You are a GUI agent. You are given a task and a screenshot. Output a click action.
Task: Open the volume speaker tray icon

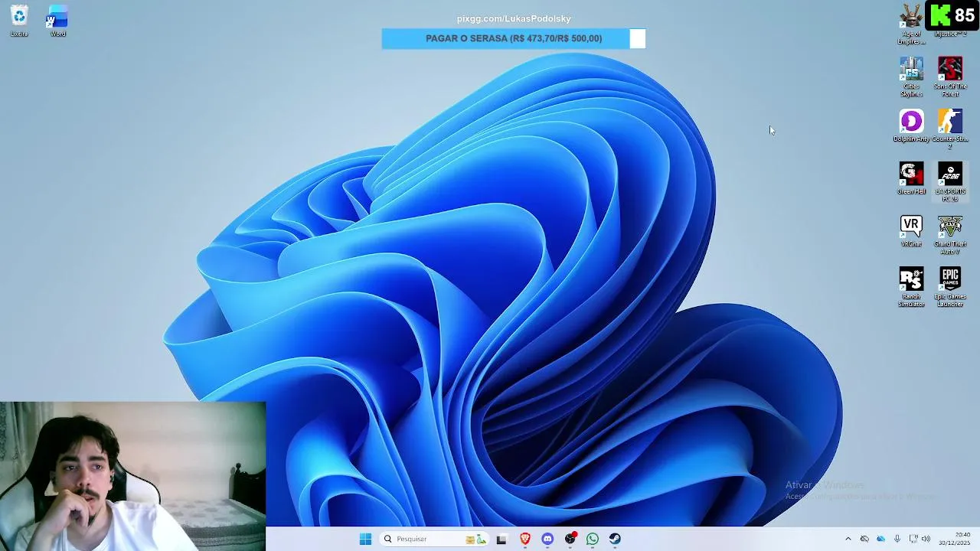(926, 539)
